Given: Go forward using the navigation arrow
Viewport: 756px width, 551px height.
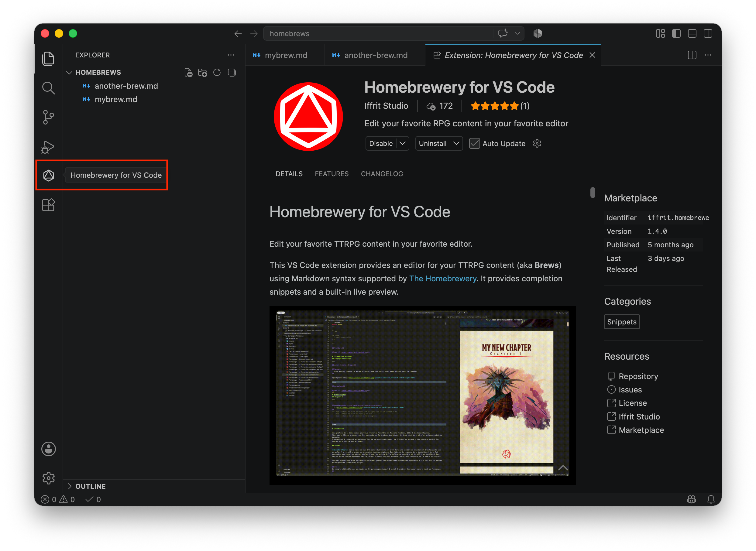Looking at the screenshot, I should coord(254,34).
